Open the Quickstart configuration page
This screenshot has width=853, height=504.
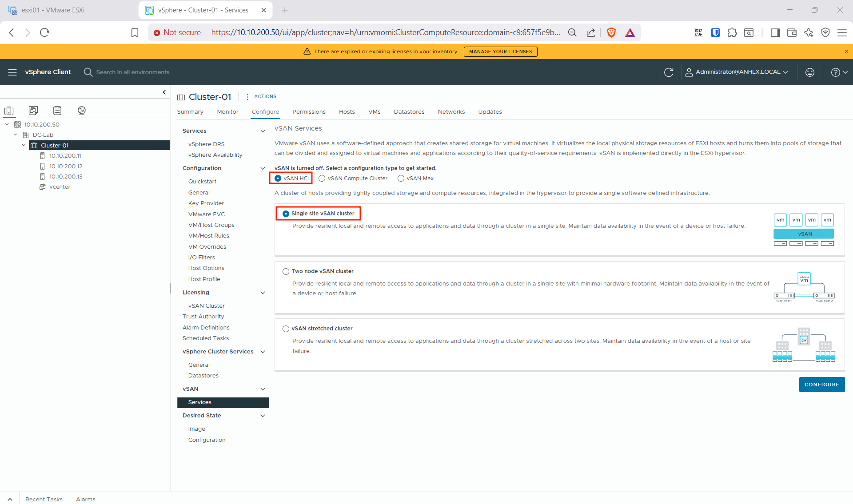[x=202, y=182]
